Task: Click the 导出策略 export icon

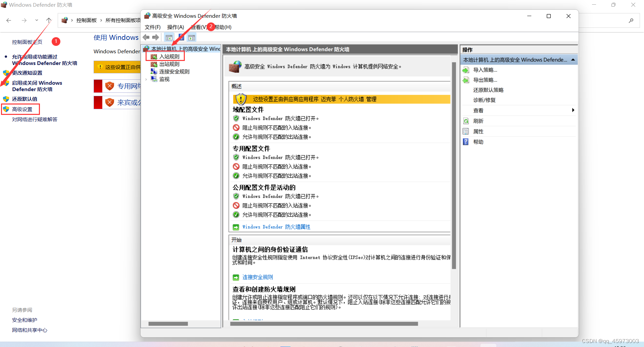Action: [466, 80]
